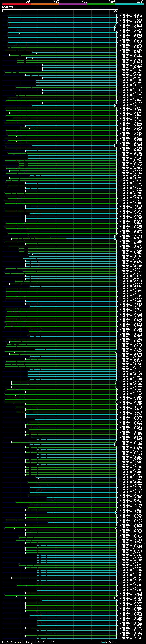Click label UniRef100_C4P6Y3
The width and height of the screenshot is (146, 644).
click(131, 95)
